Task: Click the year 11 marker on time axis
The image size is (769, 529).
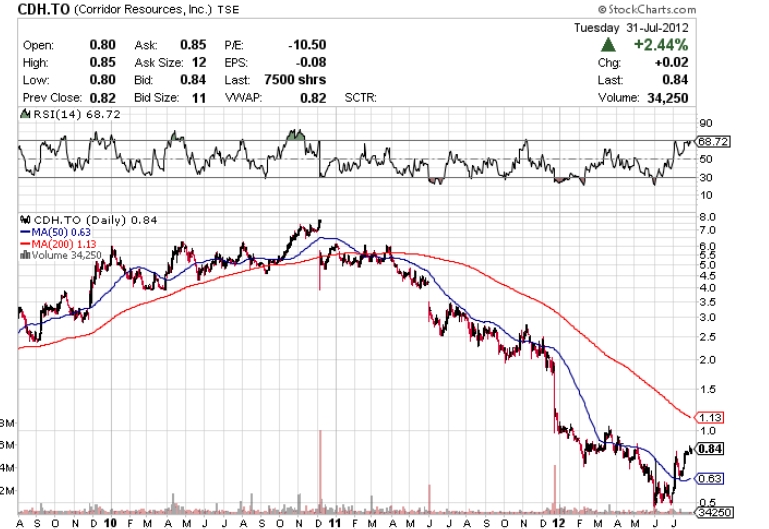Action: pyautogui.click(x=334, y=523)
